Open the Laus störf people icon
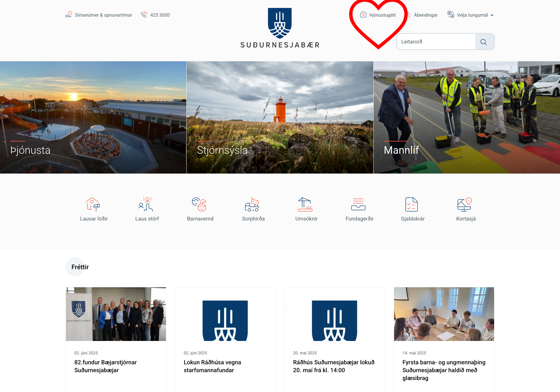560x392 pixels. click(146, 204)
